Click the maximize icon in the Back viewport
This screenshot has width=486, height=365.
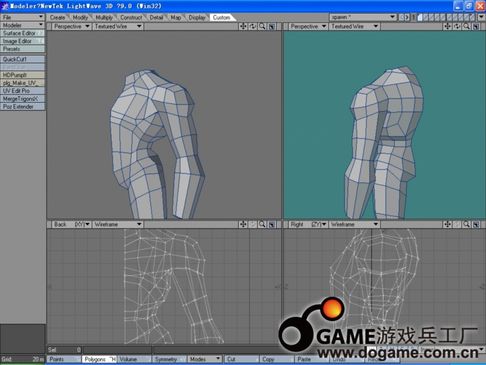[x=272, y=224]
